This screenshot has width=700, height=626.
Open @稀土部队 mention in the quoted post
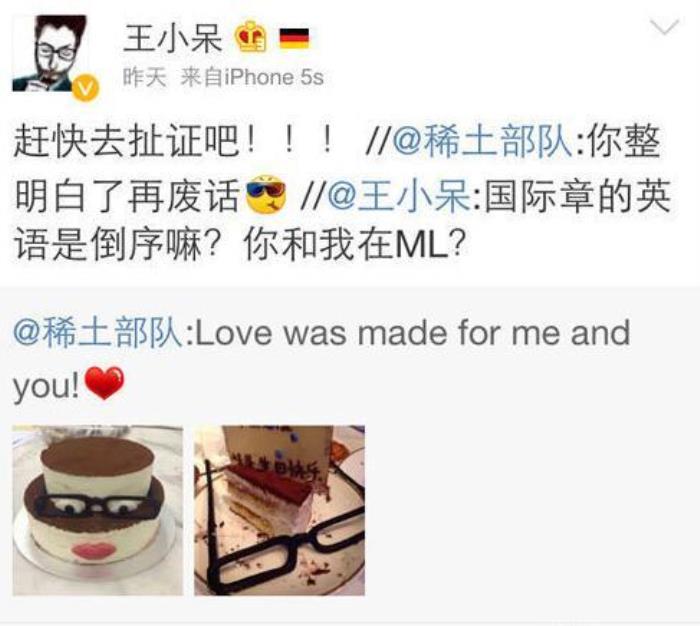(x=97, y=333)
